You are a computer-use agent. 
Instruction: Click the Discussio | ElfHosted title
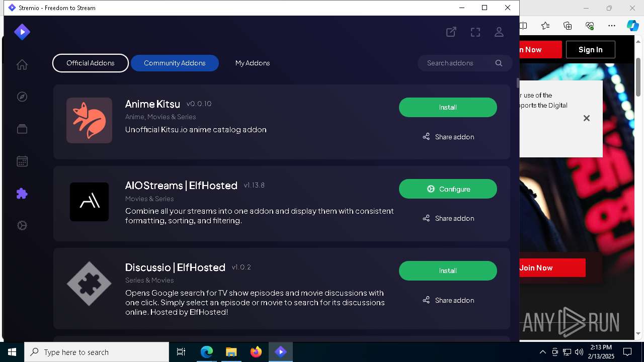tap(175, 267)
